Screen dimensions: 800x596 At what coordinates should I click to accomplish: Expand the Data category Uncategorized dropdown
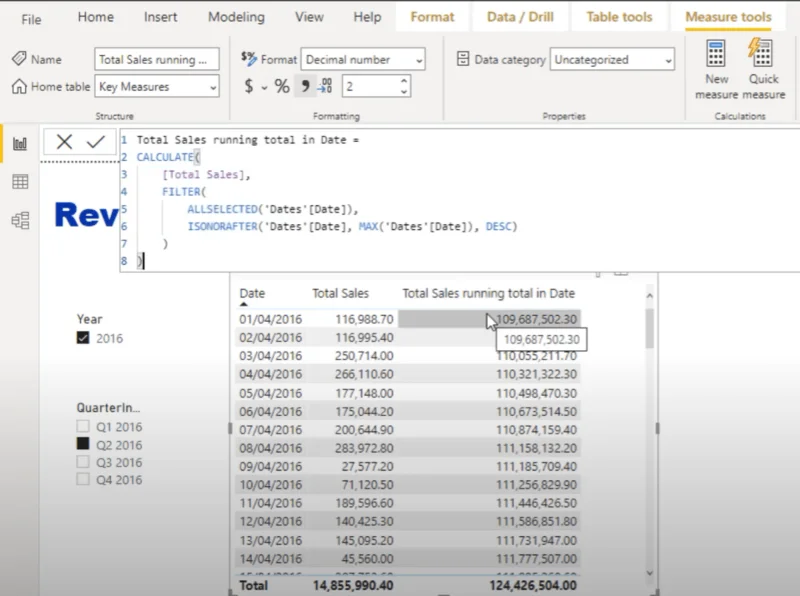612,60
